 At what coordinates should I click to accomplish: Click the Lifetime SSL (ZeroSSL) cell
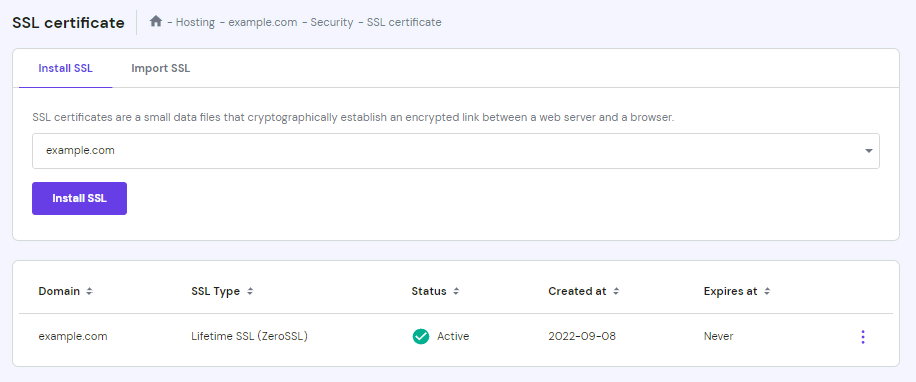(249, 336)
